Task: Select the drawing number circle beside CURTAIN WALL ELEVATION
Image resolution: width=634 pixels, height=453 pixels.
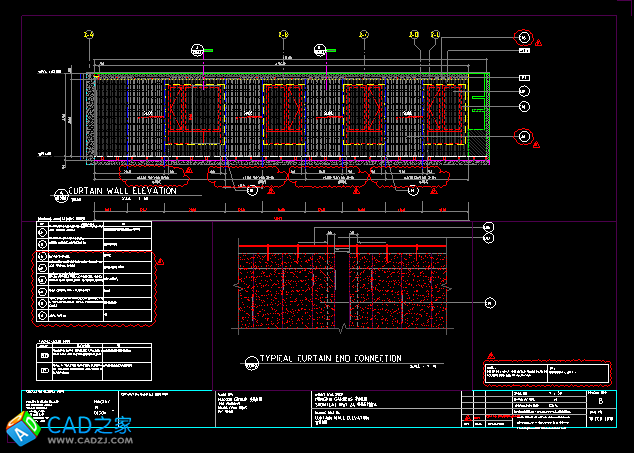Action: point(59,193)
